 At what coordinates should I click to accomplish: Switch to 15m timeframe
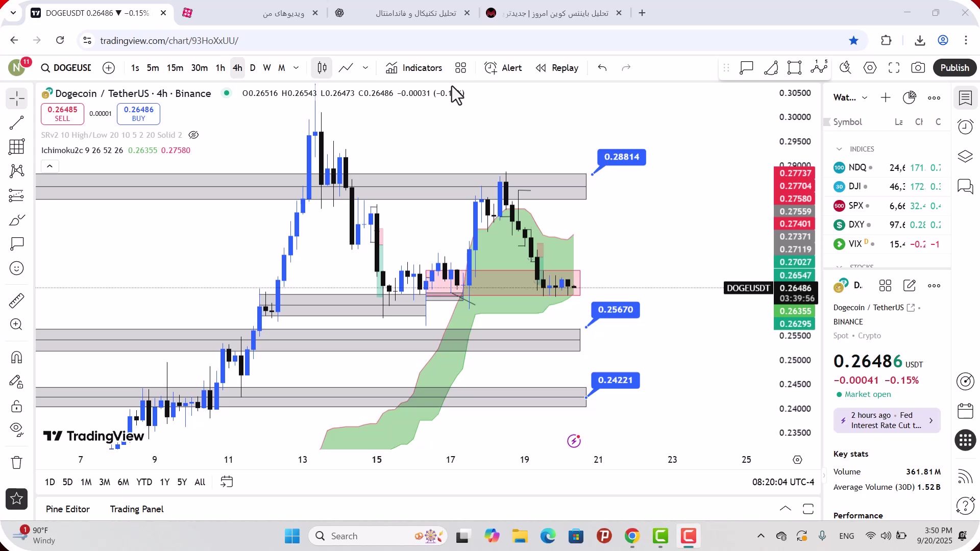pos(175,68)
